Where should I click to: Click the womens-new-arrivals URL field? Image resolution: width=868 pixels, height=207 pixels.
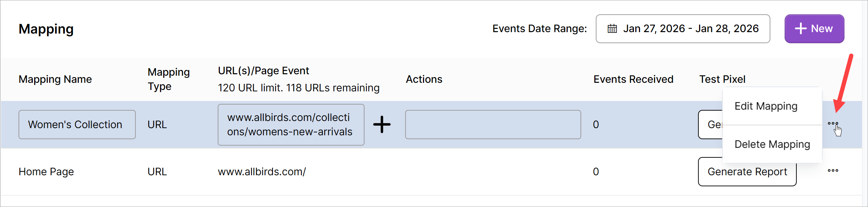291,125
